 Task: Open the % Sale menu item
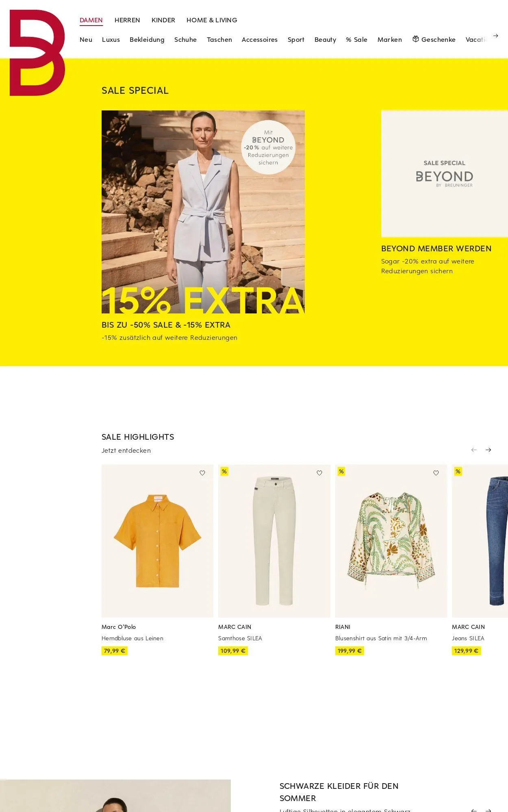357,39
